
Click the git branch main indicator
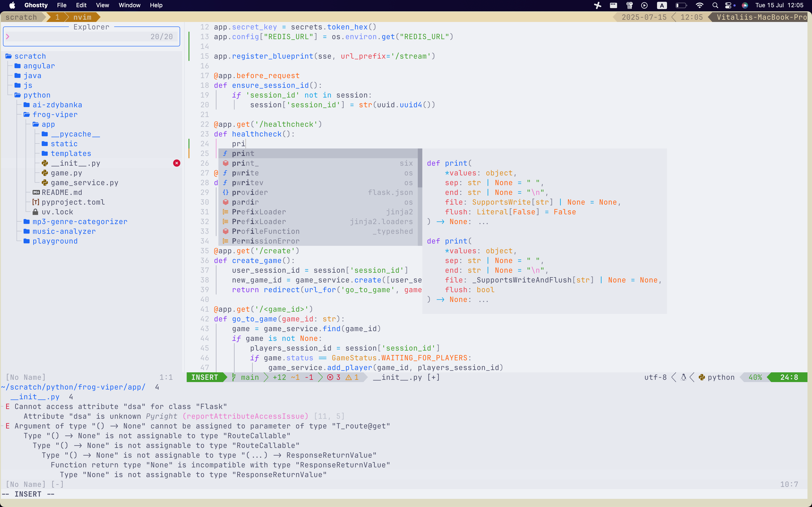click(246, 377)
